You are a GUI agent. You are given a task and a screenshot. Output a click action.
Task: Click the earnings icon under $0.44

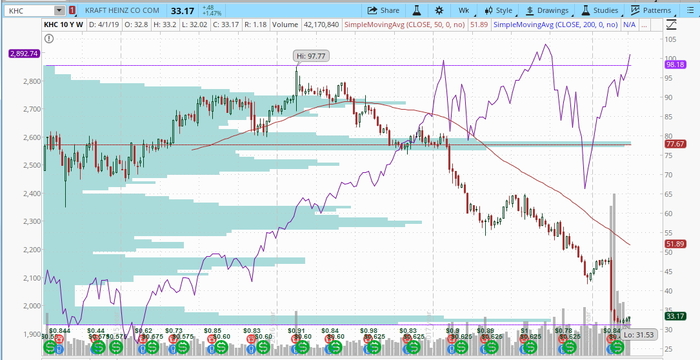(x=95, y=339)
